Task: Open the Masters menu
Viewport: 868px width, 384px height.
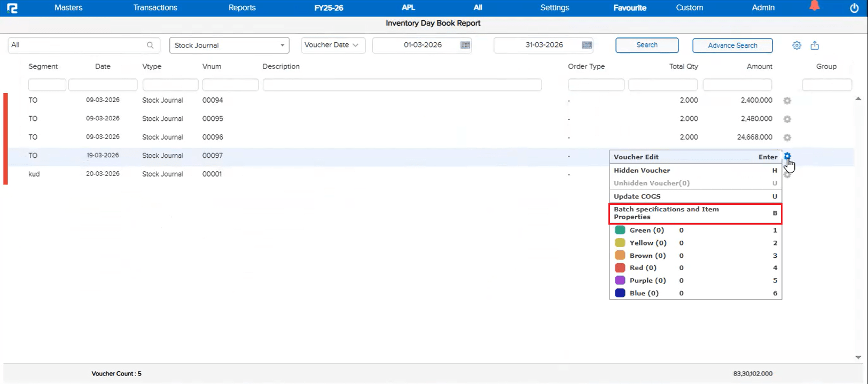Action: tap(68, 7)
